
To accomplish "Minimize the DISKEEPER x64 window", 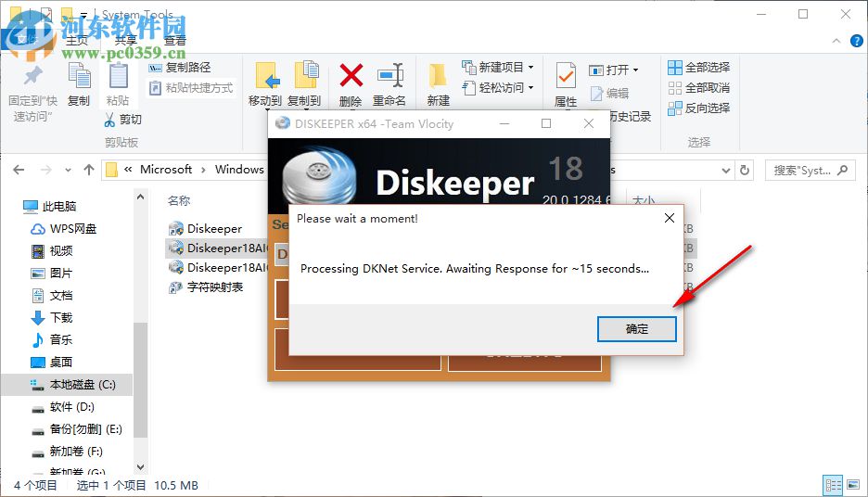I will tap(504, 123).
